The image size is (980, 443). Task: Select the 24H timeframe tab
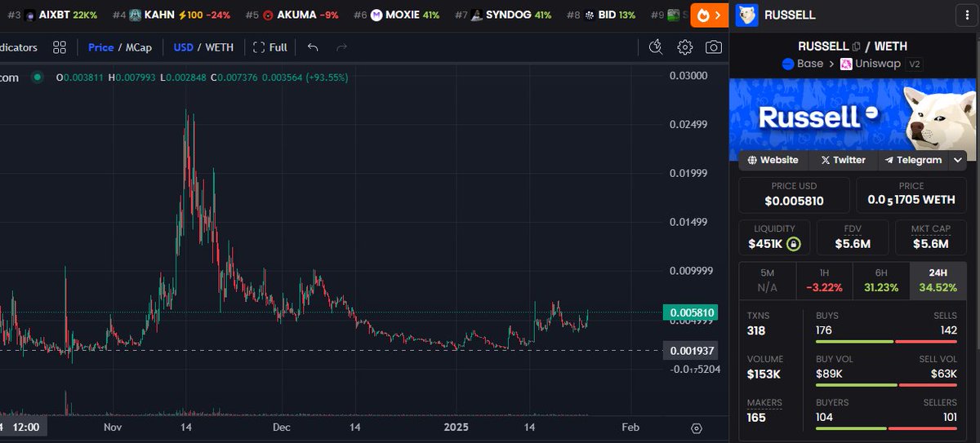pos(938,281)
